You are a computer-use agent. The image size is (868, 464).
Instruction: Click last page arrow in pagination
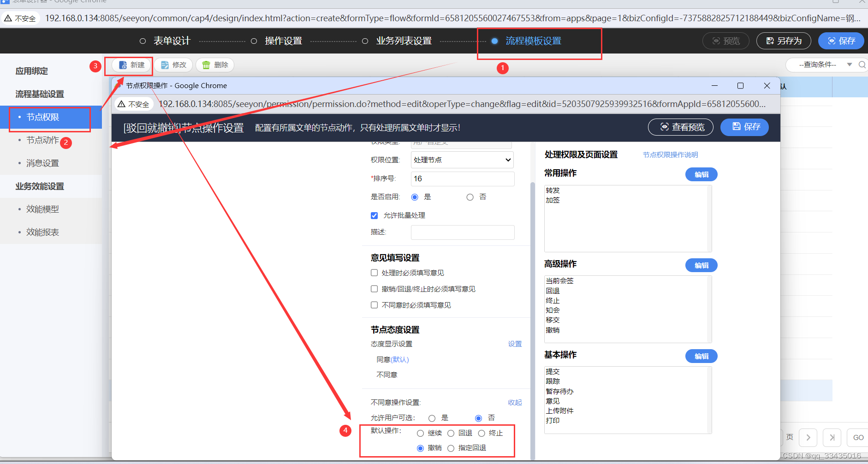click(832, 438)
